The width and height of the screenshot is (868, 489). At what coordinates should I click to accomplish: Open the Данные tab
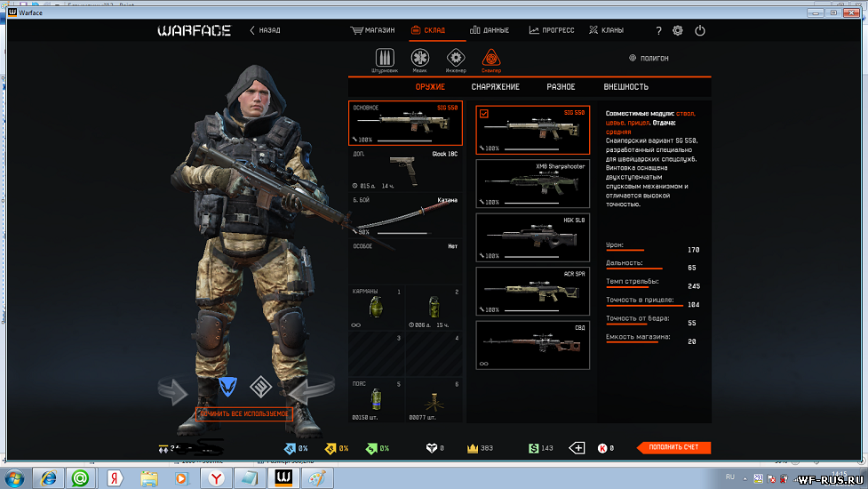pyautogui.click(x=490, y=30)
